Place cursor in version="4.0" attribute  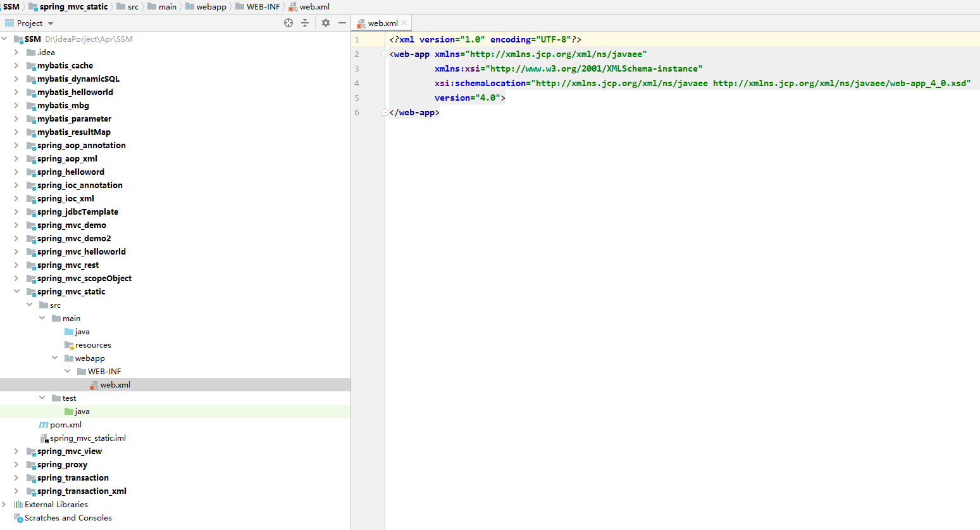click(x=468, y=98)
